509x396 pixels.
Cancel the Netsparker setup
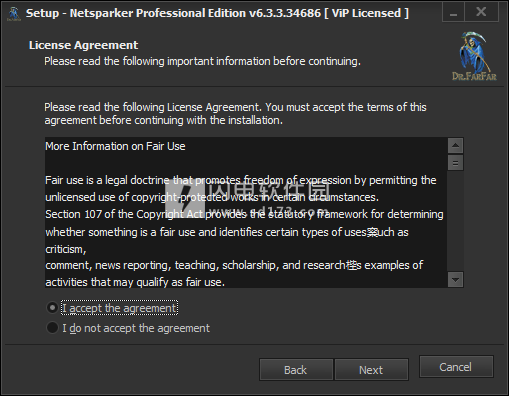[x=456, y=367]
